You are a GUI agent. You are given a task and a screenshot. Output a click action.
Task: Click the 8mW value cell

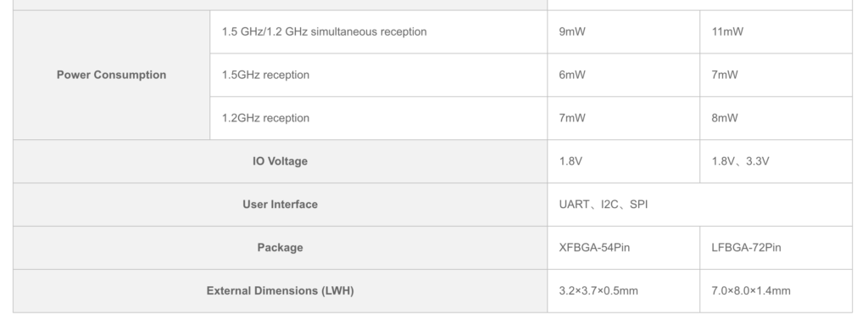tap(776, 118)
